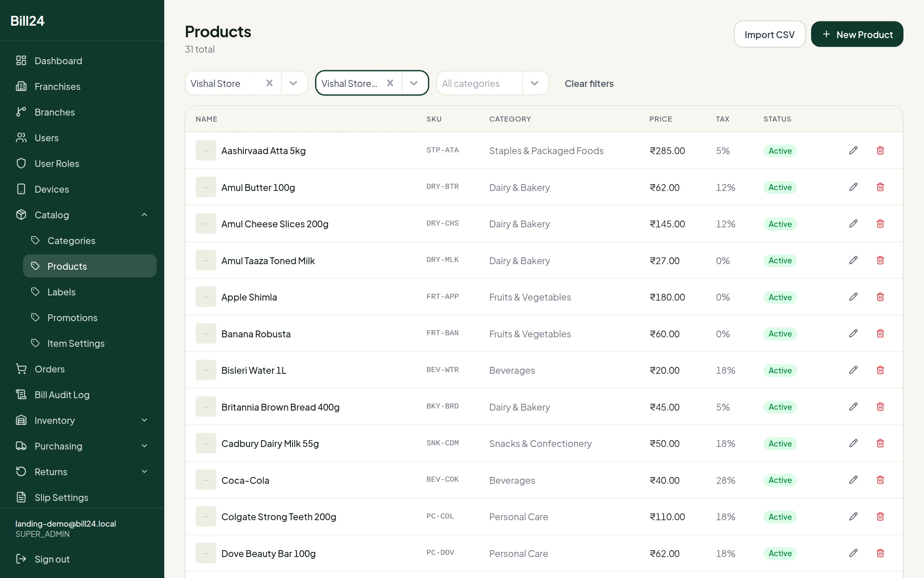Click Active status for Apple Shimla
The width and height of the screenshot is (924, 578).
pyautogui.click(x=780, y=297)
